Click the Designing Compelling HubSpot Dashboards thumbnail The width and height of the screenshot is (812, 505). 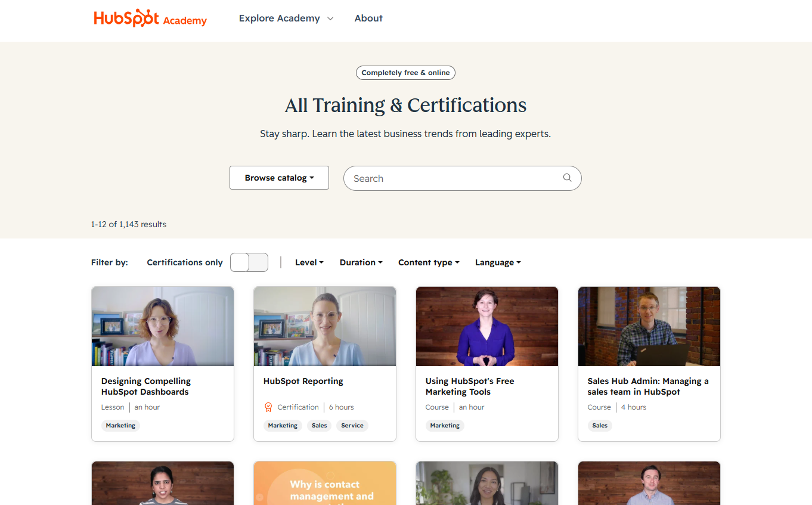pyautogui.click(x=163, y=326)
